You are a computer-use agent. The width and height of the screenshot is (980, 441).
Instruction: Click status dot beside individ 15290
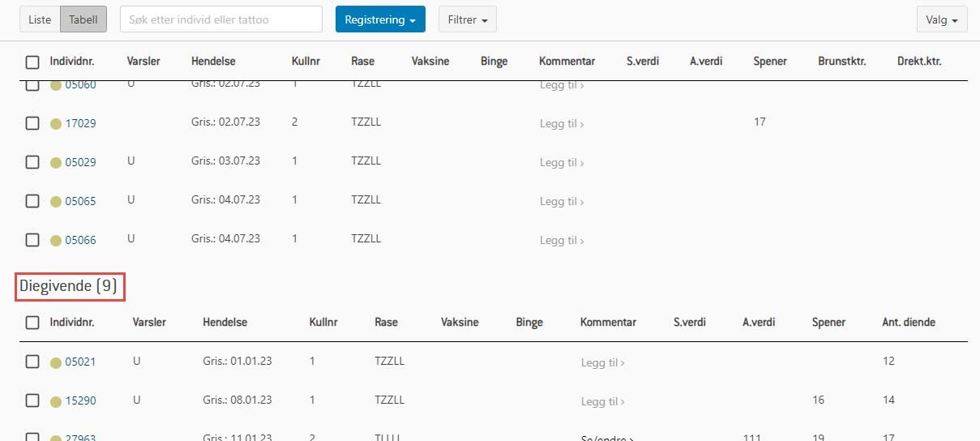pyautogui.click(x=56, y=401)
